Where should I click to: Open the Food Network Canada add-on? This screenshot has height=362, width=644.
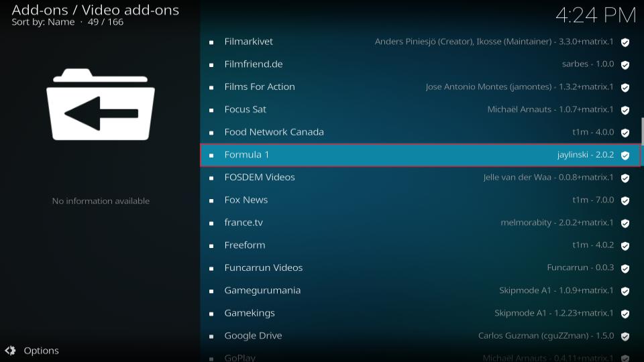pyautogui.click(x=420, y=132)
